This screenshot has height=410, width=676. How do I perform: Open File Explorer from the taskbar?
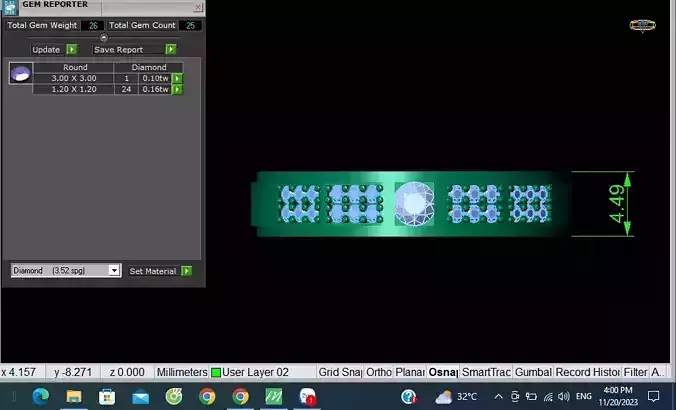(x=74, y=396)
